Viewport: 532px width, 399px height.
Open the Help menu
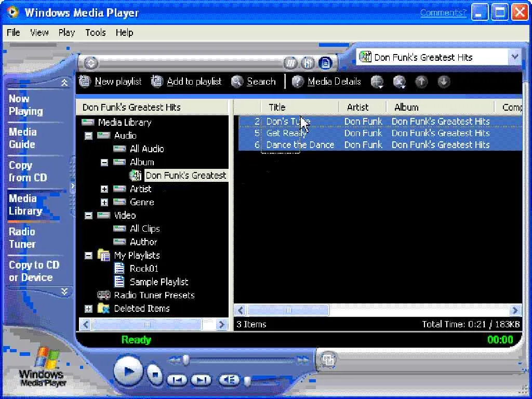click(x=124, y=33)
